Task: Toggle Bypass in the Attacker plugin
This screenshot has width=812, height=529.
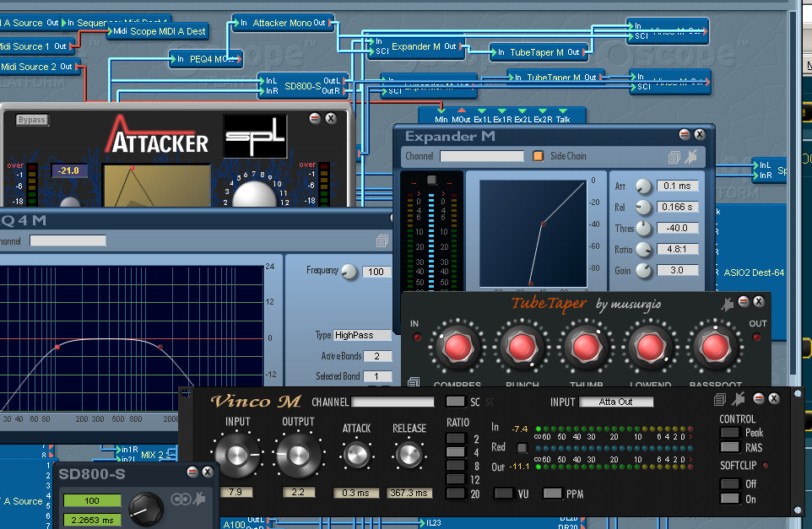Action: coord(32,120)
